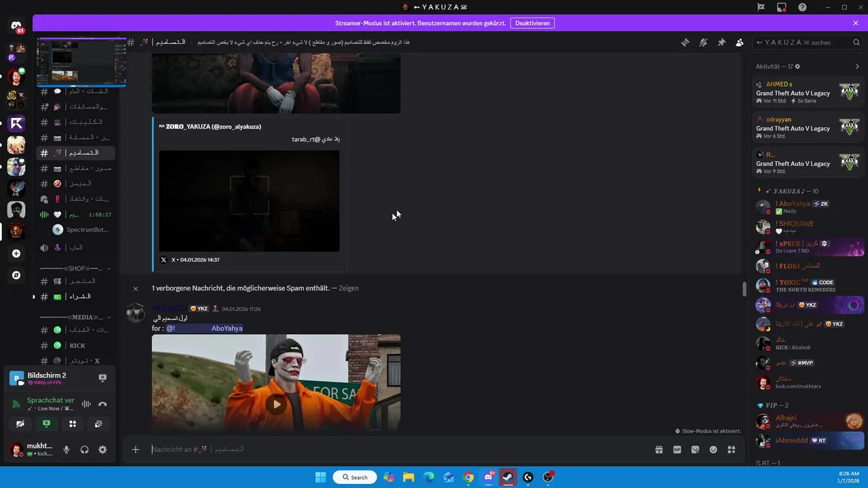Mute microphone in user panel
868x488 pixels.
[66, 449]
